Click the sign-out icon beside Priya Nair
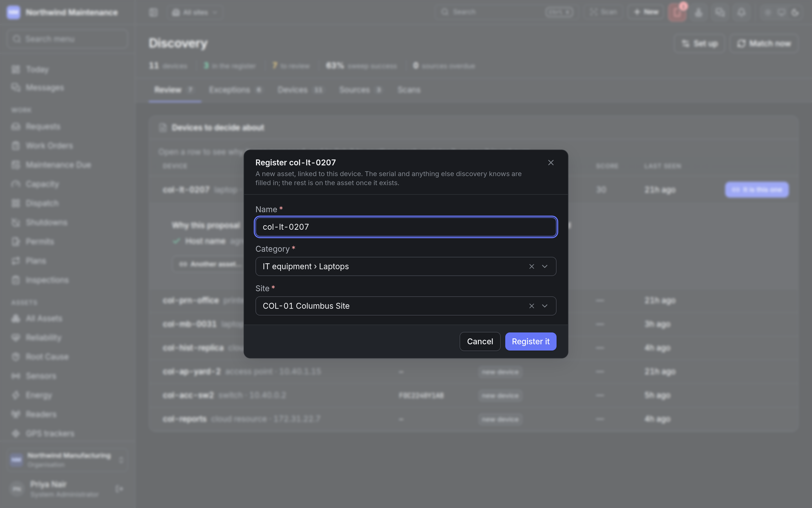This screenshot has height=508, width=812. tap(119, 489)
